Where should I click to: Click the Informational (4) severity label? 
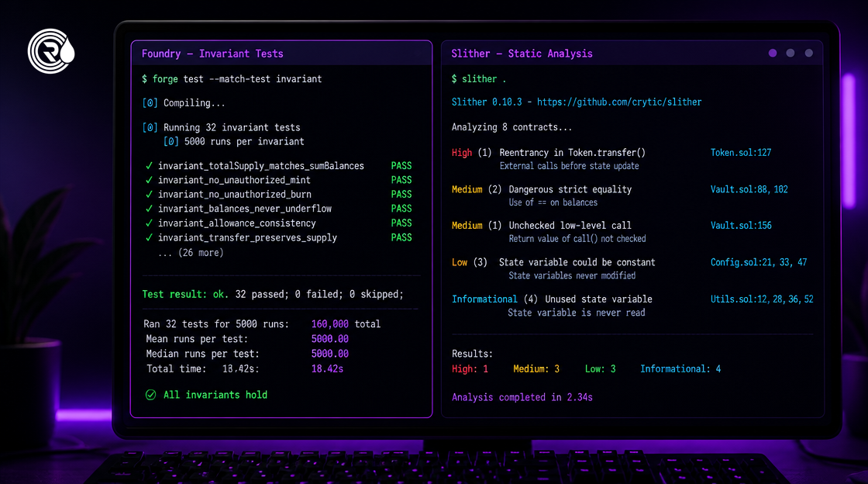[x=494, y=299]
